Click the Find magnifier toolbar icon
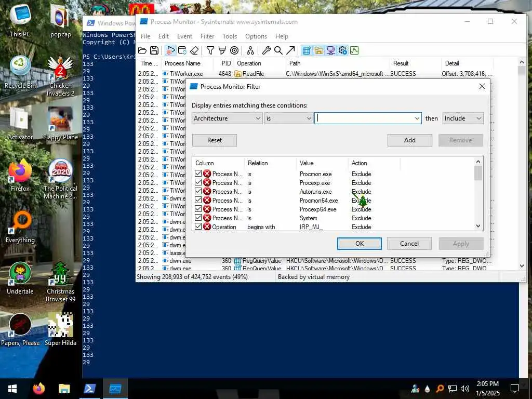 [278, 50]
